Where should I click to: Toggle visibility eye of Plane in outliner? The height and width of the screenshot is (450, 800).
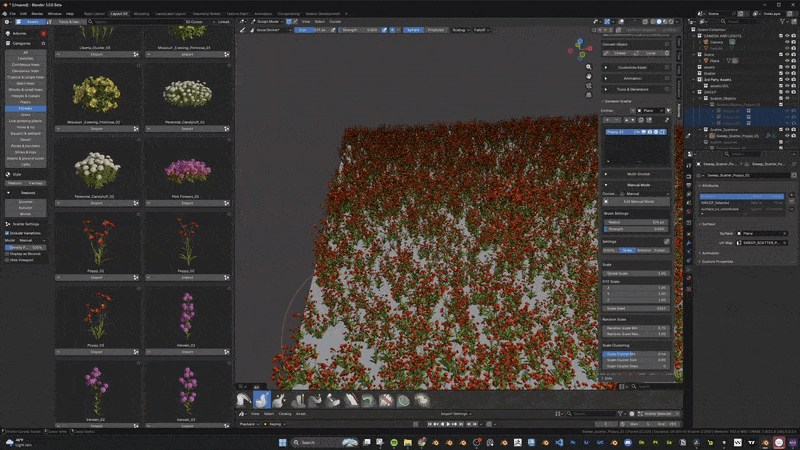[x=787, y=61]
